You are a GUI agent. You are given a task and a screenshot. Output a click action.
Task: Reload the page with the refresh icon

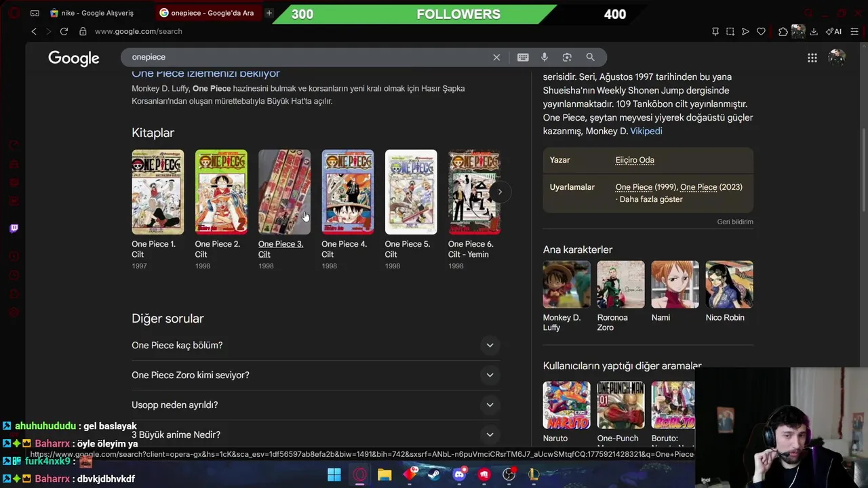tap(64, 31)
